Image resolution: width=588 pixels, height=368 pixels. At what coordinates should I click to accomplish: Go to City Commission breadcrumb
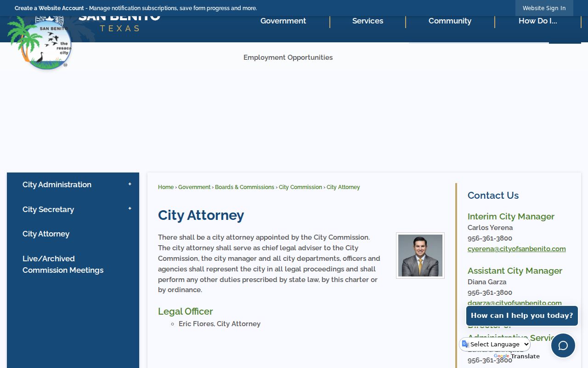click(x=300, y=187)
